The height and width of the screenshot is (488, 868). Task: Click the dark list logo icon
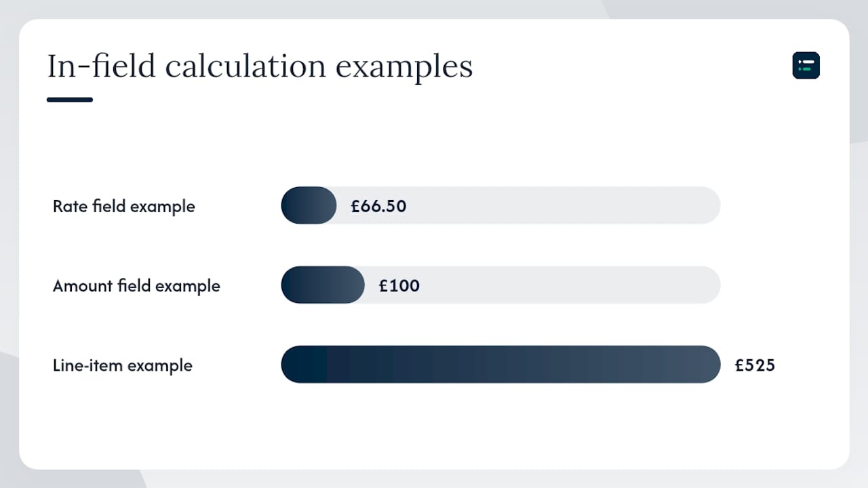(806, 65)
